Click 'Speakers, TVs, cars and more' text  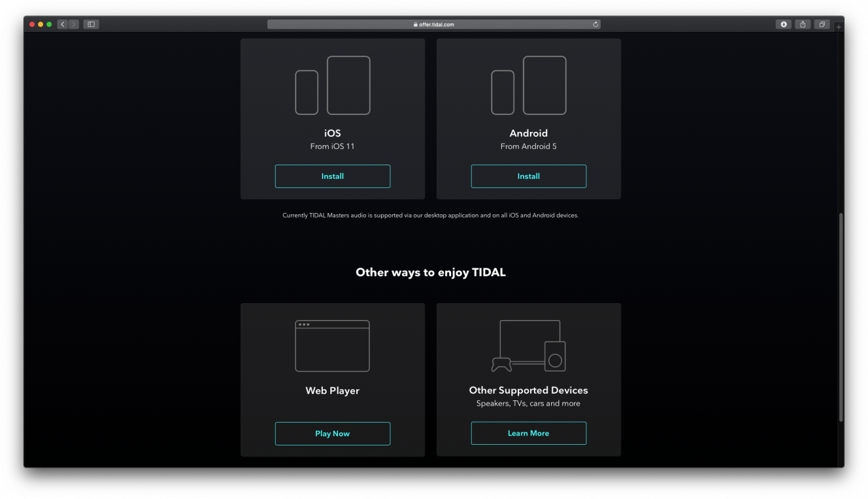(528, 404)
